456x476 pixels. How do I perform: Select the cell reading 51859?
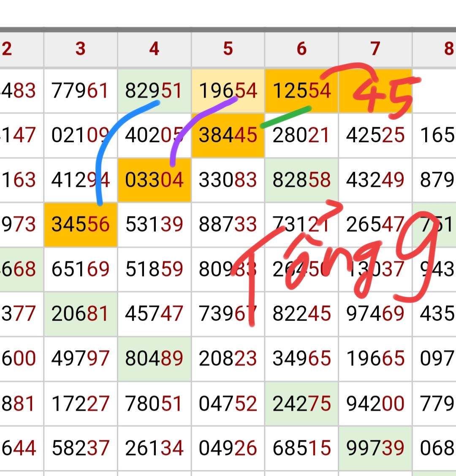[155, 269]
